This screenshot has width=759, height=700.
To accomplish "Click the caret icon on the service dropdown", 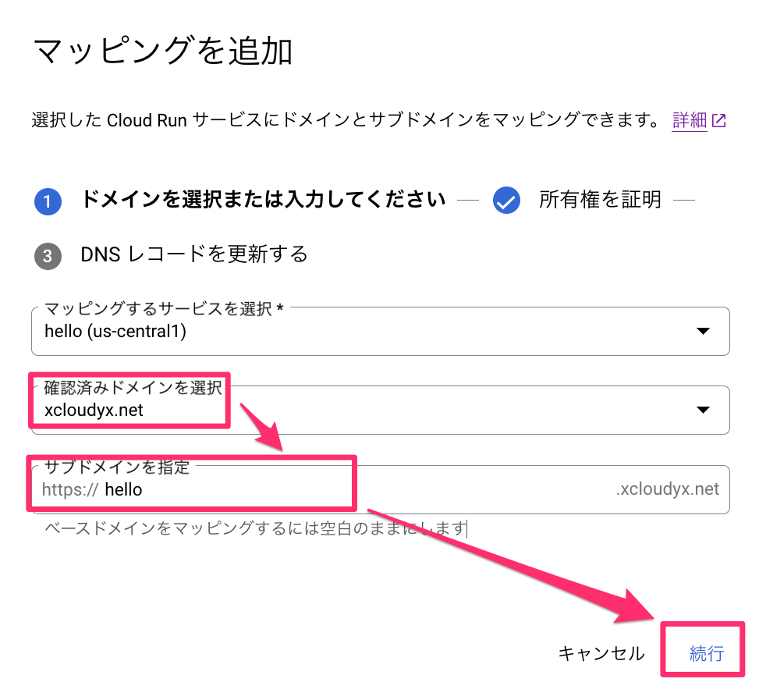I will click(704, 331).
